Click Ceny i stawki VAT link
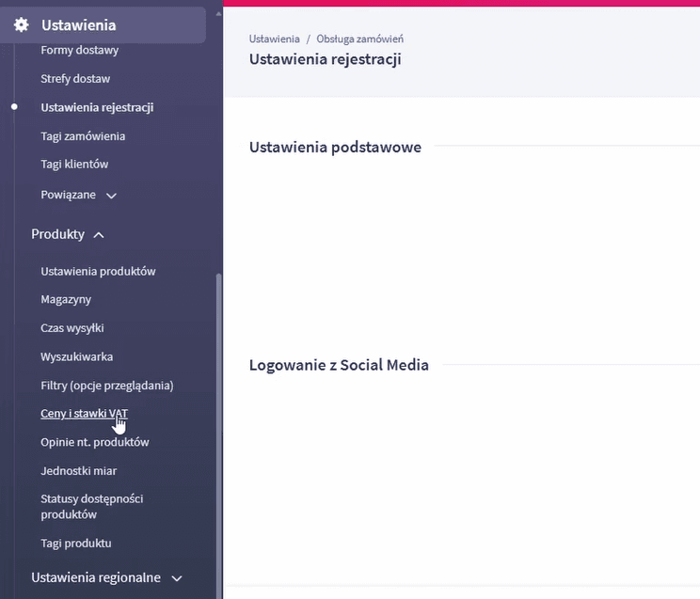Screen dimensions: 700x599 pyautogui.click(x=84, y=414)
